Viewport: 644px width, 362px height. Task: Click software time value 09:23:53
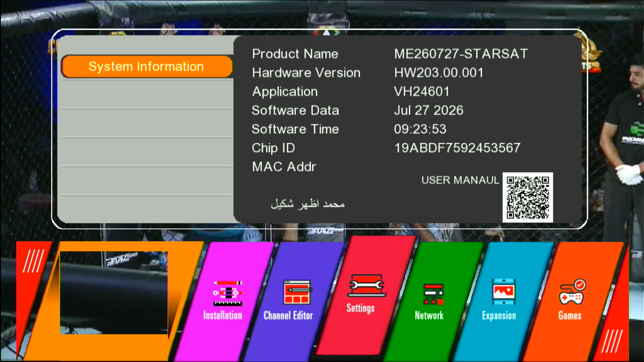pos(420,129)
